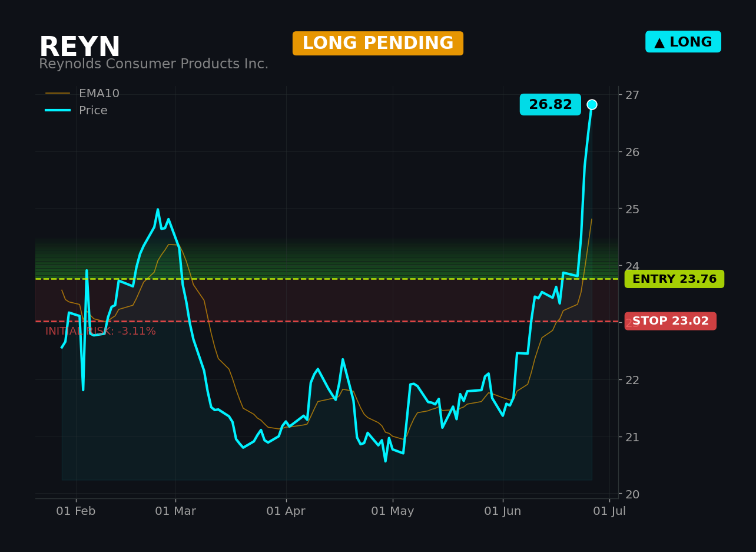Click the cyan latest-price endpoint dot

click(x=592, y=104)
